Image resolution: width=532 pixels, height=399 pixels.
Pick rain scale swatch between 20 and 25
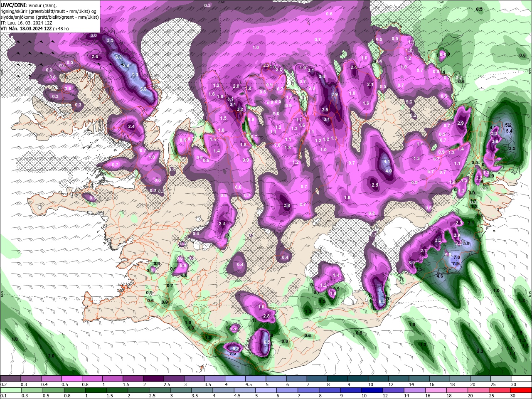click(x=479, y=390)
